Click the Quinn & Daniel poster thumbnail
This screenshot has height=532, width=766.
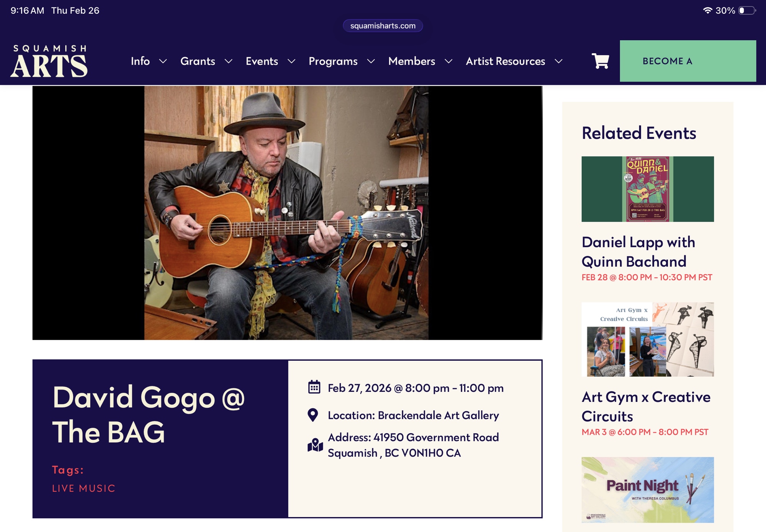tap(647, 189)
